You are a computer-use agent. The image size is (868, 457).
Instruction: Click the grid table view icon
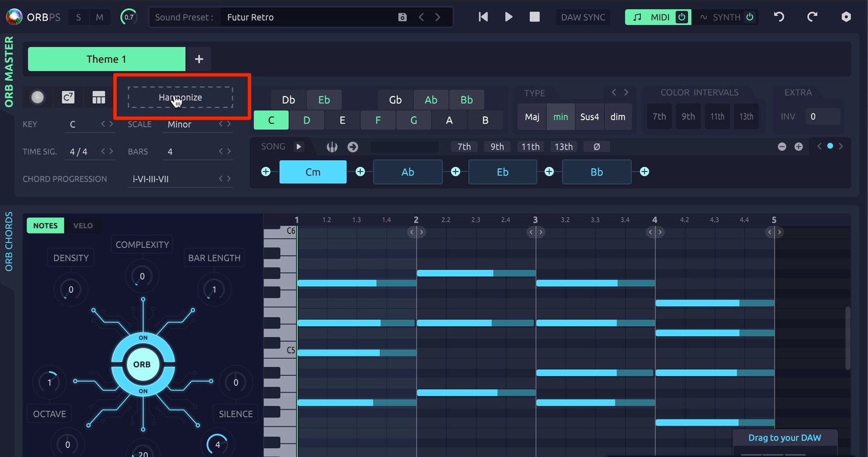tap(99, 98)
